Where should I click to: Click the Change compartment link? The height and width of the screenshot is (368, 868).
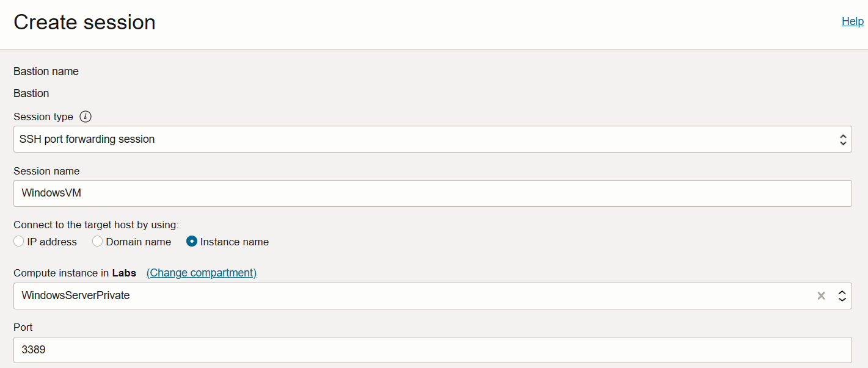pos(201,272)
